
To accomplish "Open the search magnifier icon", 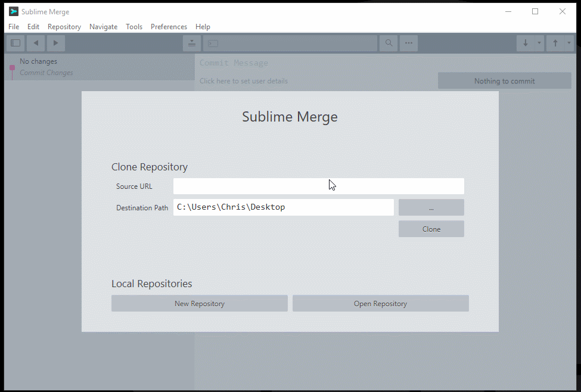I will click(389, 43).
